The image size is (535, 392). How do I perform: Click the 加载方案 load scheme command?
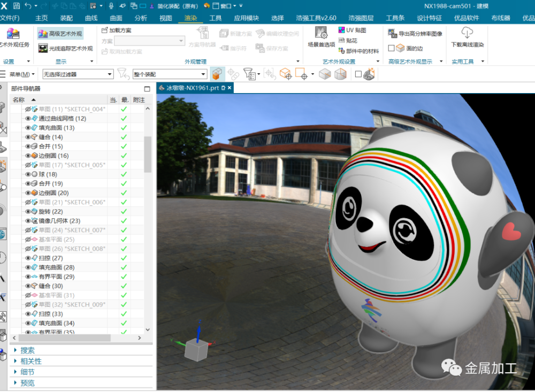pyautogui.click(x=116, y=30)
